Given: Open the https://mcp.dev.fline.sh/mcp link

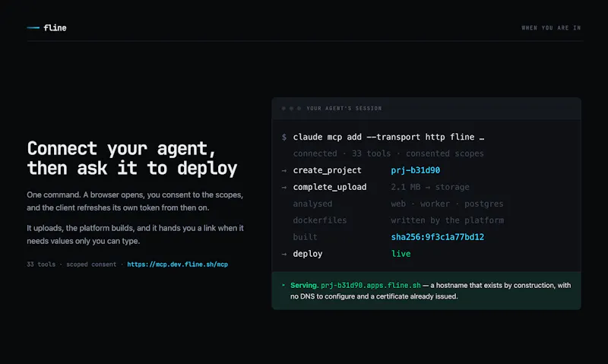Looking at the screenshot, I should [178, 264].
